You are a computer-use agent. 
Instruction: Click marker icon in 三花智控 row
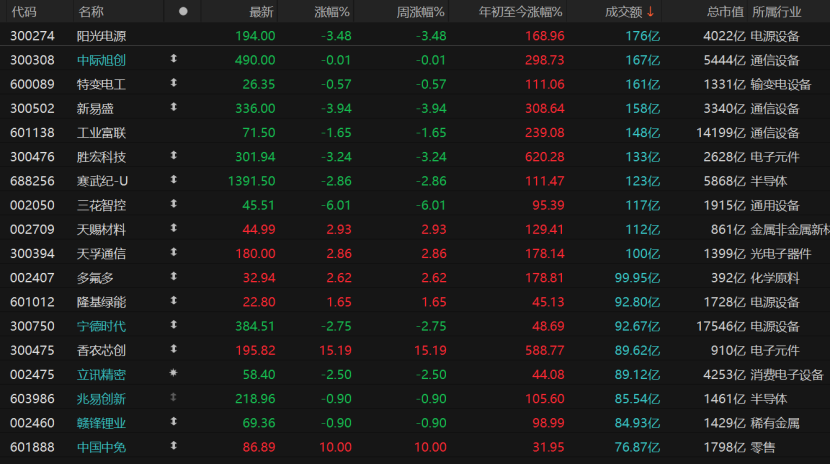174,204
